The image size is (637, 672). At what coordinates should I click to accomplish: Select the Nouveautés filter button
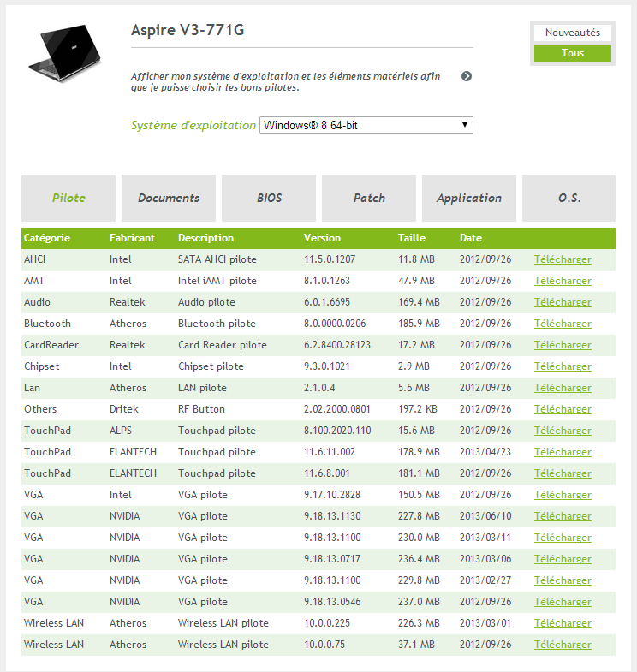pos(572,33)
